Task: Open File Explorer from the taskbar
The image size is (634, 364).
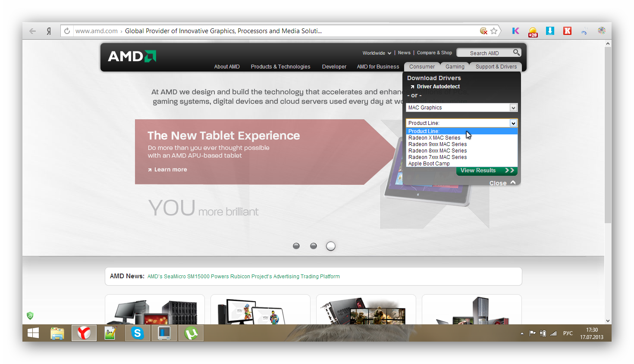Action: click(57, 333)
